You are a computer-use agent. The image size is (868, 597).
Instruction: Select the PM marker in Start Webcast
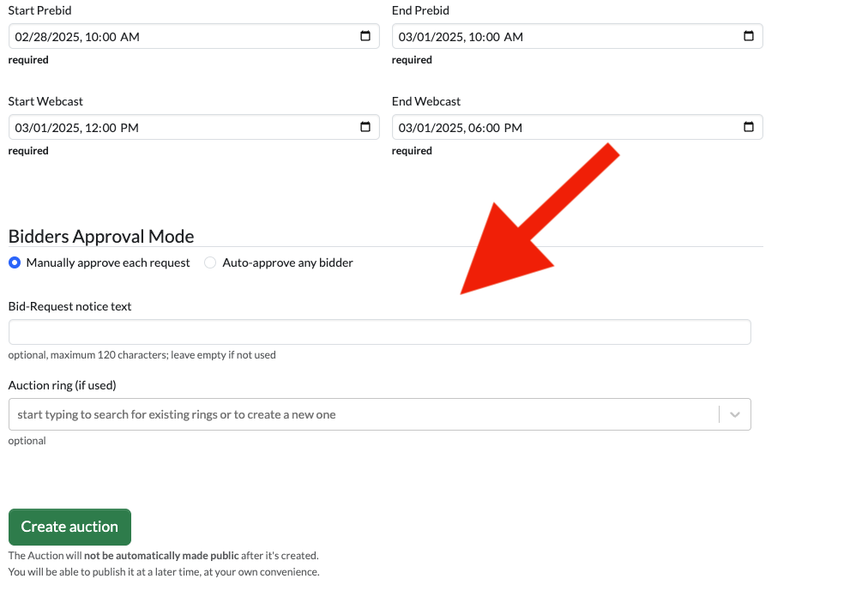130,128
